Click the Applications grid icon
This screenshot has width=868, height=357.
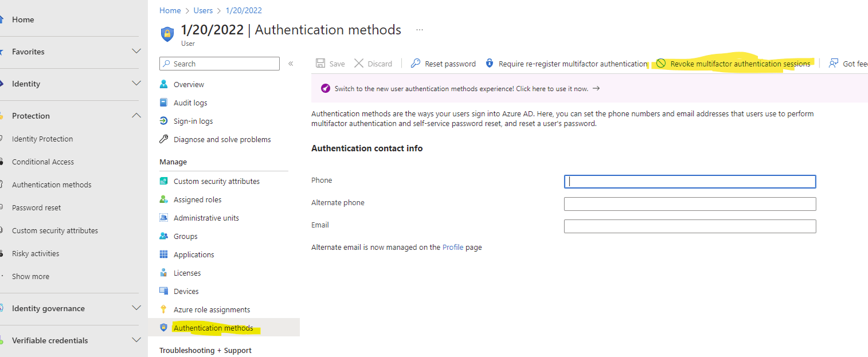[x=164, y=254]
